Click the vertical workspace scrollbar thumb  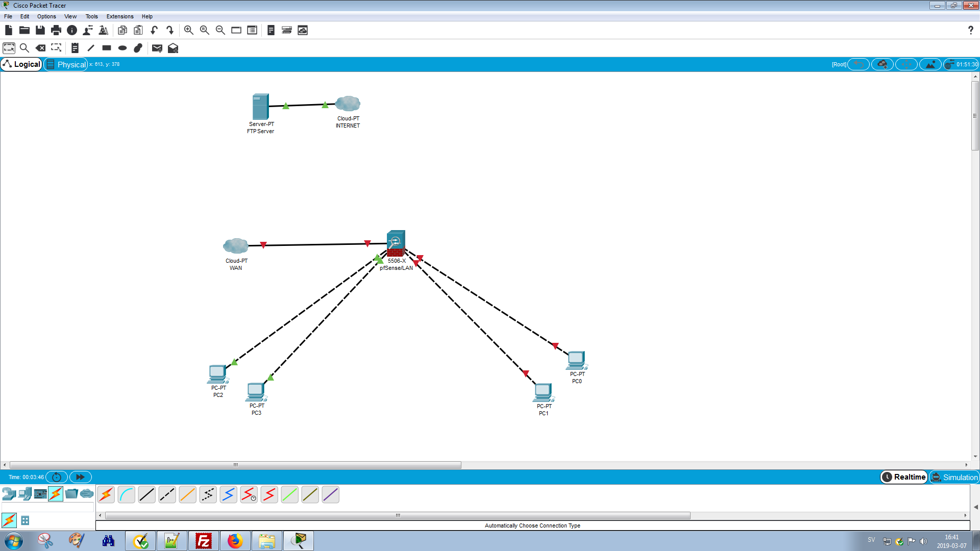tap(975, 115)
